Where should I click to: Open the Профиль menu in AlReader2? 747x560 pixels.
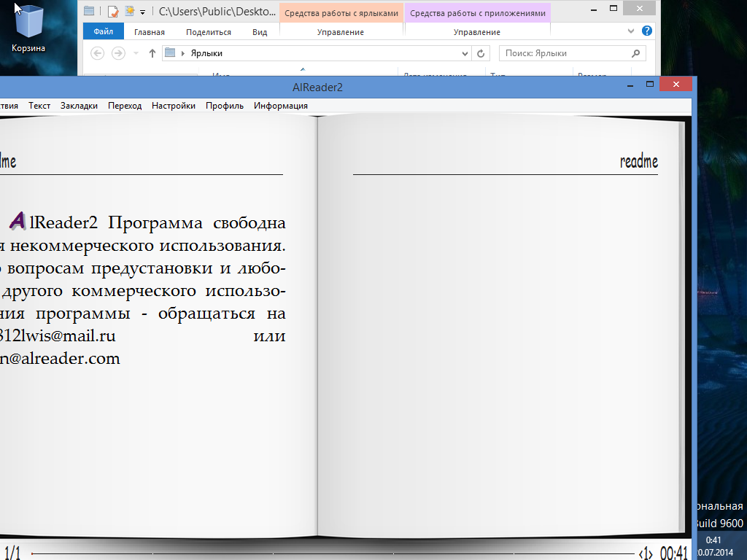coord(225,106)
